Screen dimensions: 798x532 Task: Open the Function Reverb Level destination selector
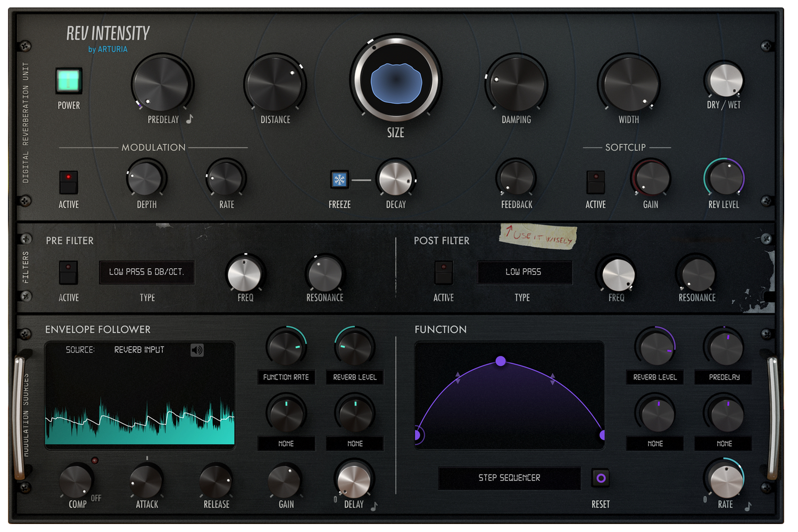[655, 377]
